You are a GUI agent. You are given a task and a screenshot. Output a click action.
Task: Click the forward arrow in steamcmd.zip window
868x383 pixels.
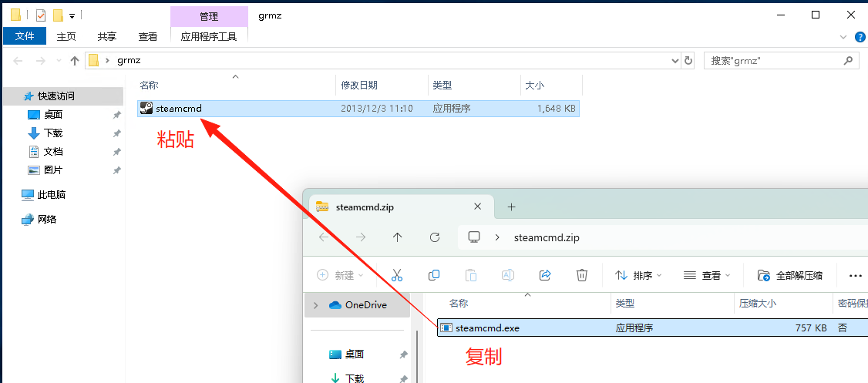(361, 237)
